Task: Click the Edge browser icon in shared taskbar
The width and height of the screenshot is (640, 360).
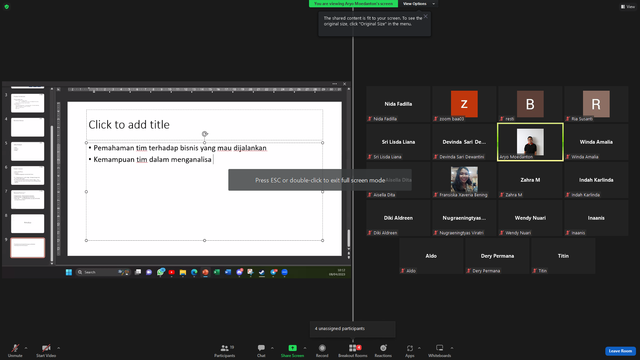Action: [x=194, y=272]
